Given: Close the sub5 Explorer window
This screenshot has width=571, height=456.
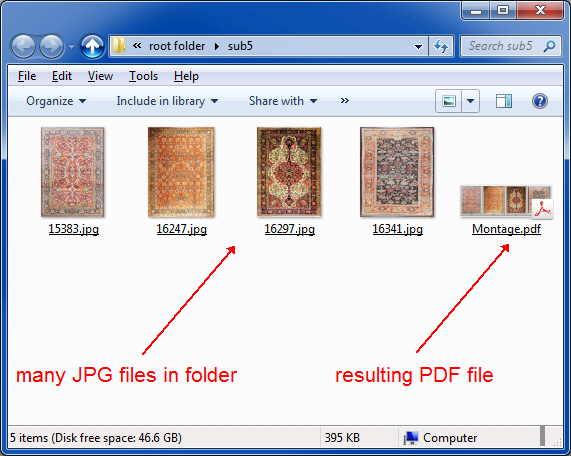Looking at the screenshot, I should [540, 11].
